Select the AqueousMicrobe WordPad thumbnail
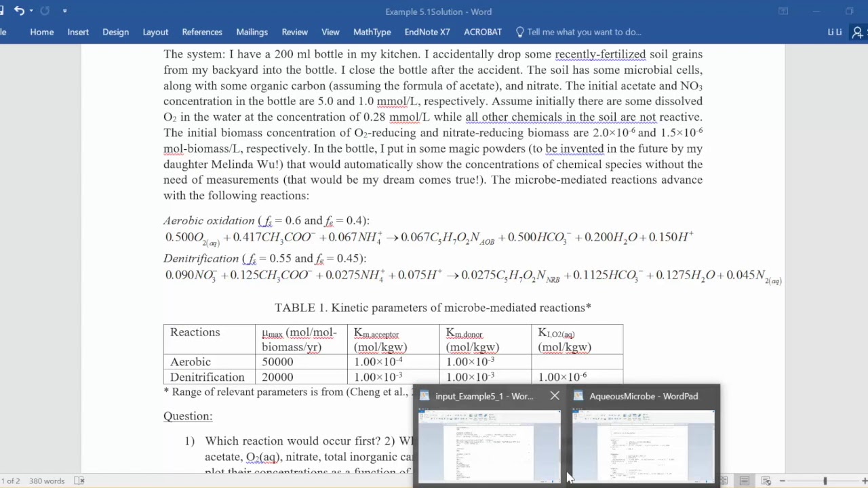This screenshot has width=868, height=488. click(x=644, y=446)
